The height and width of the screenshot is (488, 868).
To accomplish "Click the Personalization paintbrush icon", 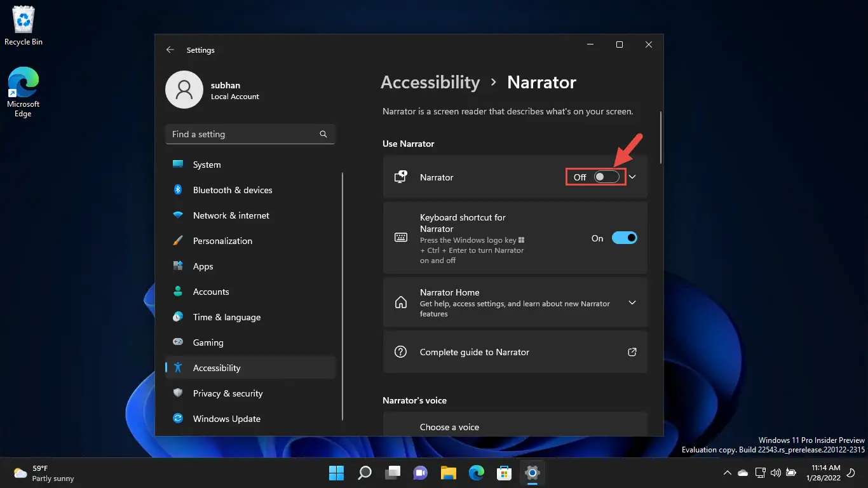I will coord(179,241).
